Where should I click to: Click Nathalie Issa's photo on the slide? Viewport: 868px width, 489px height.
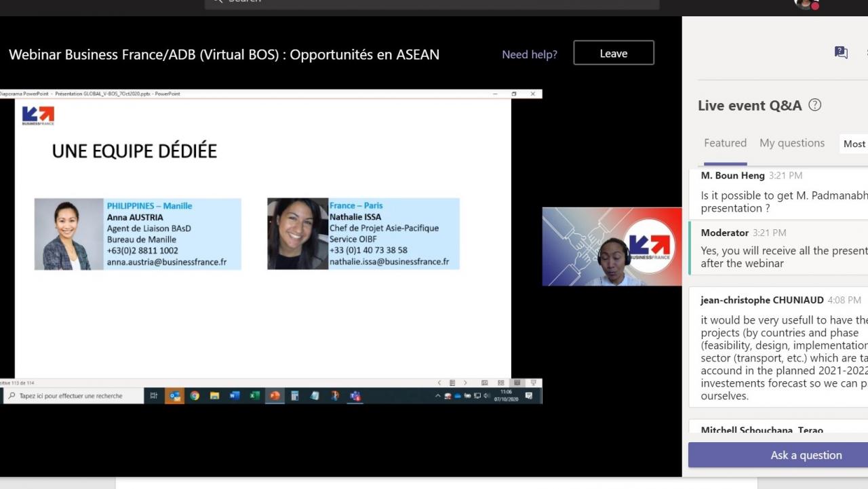(x=298, y=234)
